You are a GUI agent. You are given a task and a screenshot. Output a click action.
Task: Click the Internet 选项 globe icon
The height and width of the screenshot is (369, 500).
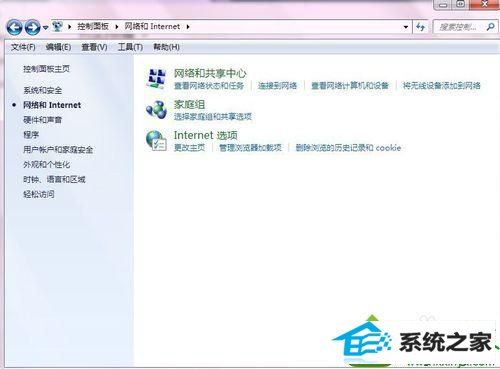156,140
